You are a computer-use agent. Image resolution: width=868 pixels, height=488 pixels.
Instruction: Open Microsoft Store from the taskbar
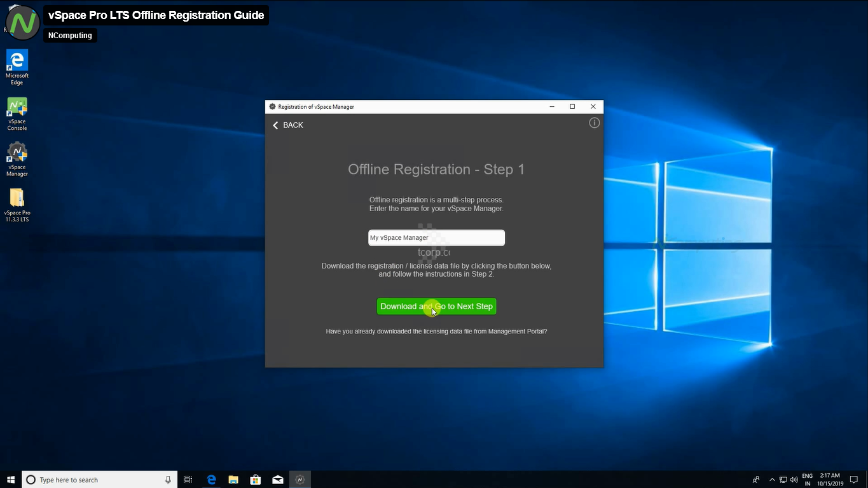[256, 480]
